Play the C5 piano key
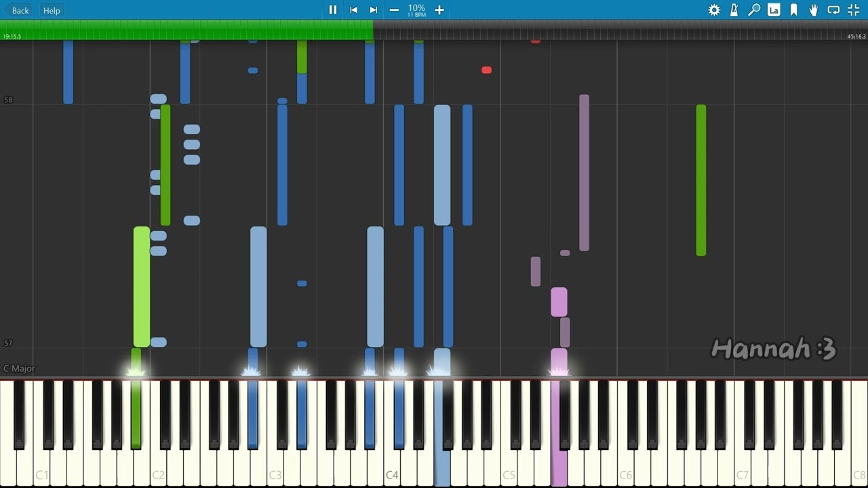Viewport: 868px width, 488px height. click(509, 468)
